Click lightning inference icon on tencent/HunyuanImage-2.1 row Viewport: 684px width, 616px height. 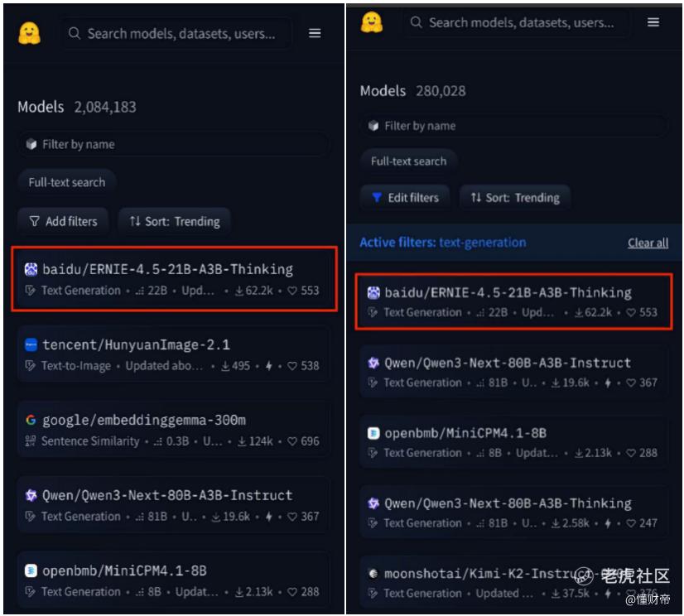pyautogui.click(x=268, y=366)
